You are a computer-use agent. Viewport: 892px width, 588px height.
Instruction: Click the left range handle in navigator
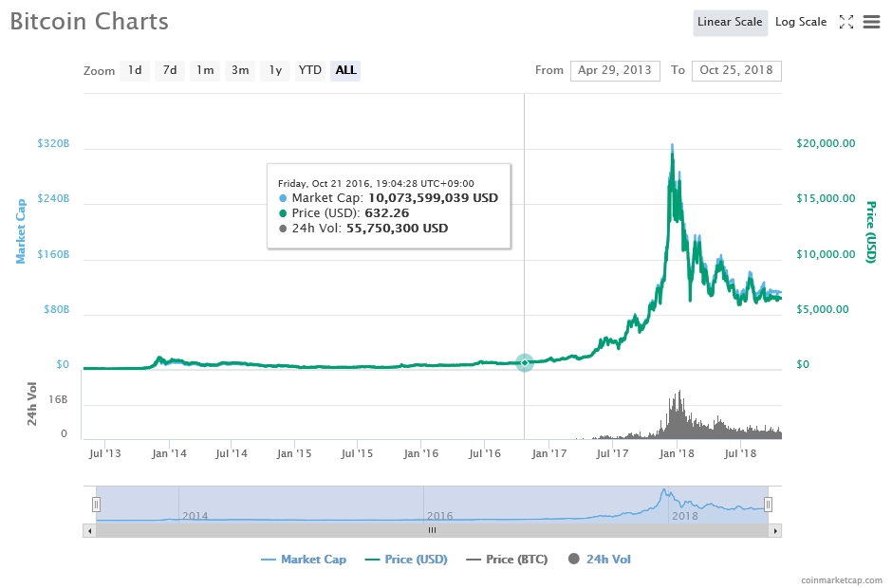[96, 505]
